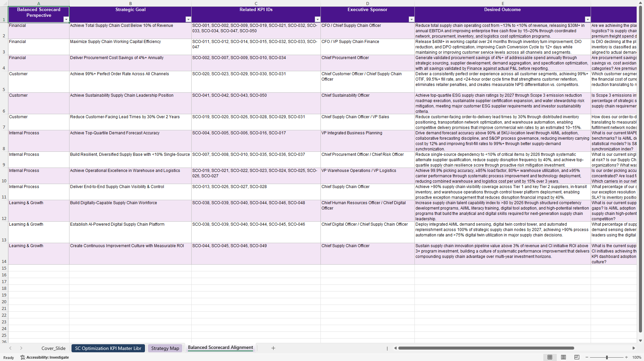This screenshot has height=361, width=644.
Task: Click the zoom slider handle
Action: [607, 357]
